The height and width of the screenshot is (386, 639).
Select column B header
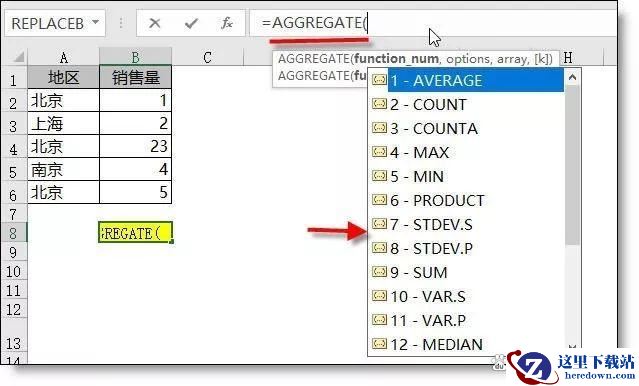click(135, 57)
